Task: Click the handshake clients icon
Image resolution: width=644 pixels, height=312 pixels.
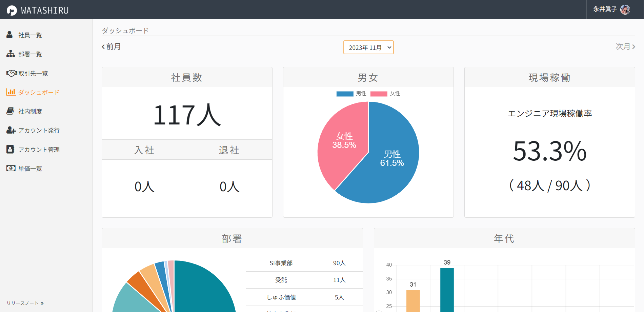Action: pos(12,73)
